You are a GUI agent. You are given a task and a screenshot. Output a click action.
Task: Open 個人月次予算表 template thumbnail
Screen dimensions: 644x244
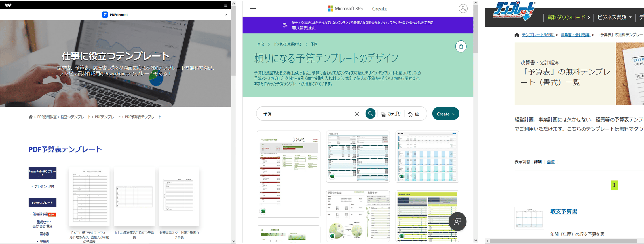[427, 216]
